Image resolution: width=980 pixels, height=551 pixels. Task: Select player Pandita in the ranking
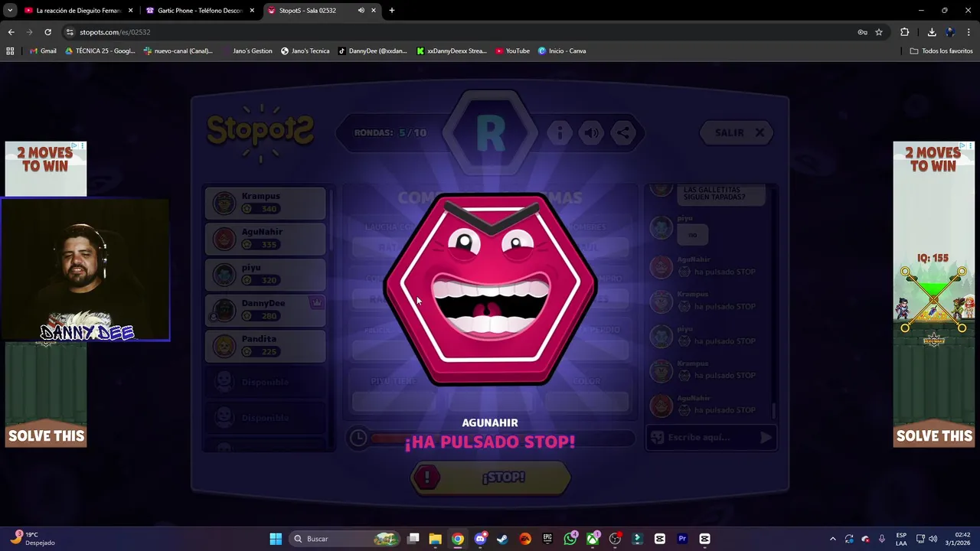[x=266, y=346]
